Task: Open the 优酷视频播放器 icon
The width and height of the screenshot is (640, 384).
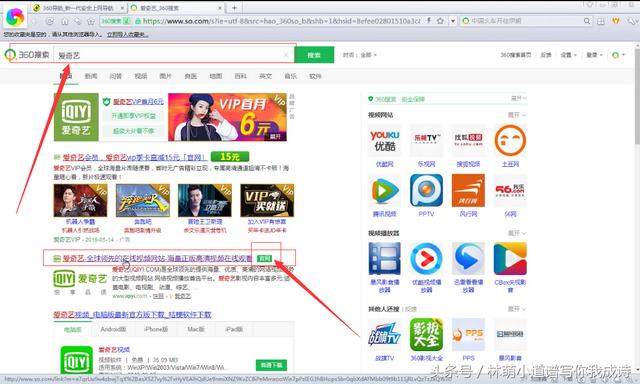Action: point(426,259)
